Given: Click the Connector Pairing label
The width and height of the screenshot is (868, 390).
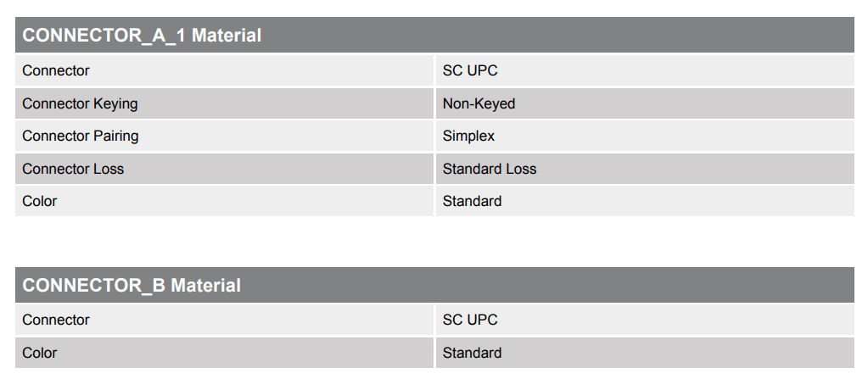Looking at the screenshot, I should (81, 136).
